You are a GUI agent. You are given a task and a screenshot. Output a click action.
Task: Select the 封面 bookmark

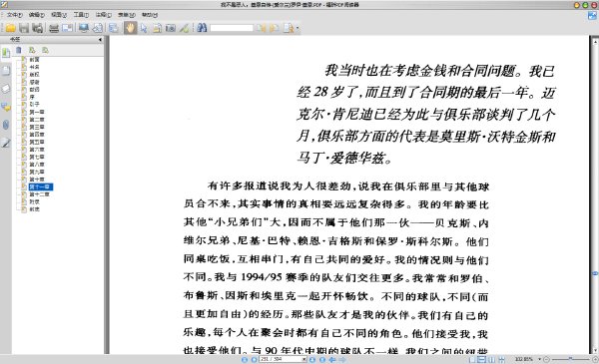[x=34, y=60]
